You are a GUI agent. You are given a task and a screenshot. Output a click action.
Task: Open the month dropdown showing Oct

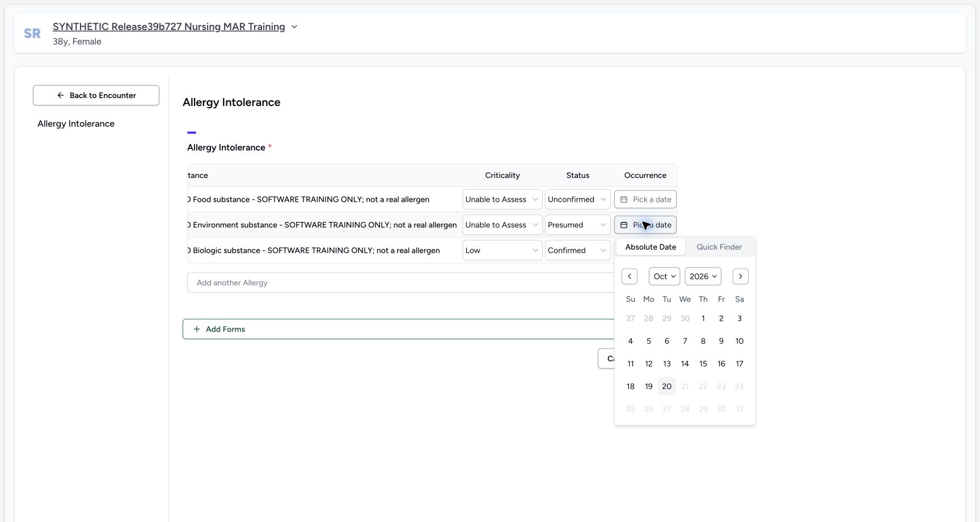(664, 277)
